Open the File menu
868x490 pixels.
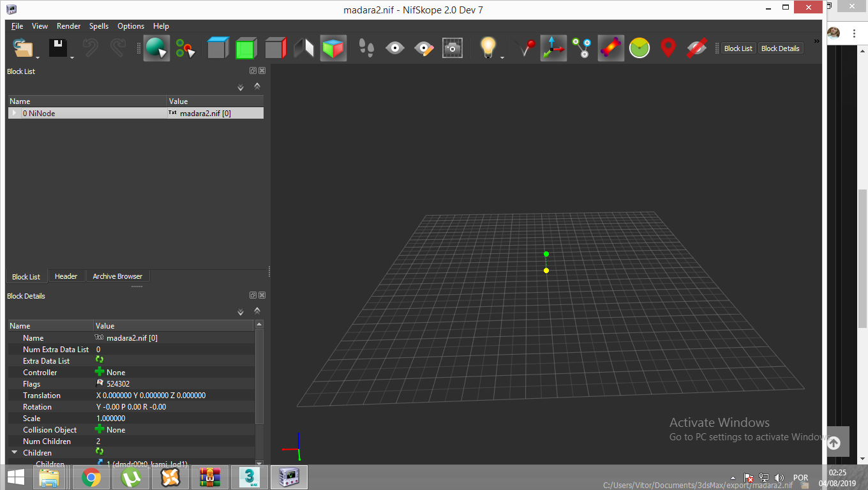tap(17, 26)
